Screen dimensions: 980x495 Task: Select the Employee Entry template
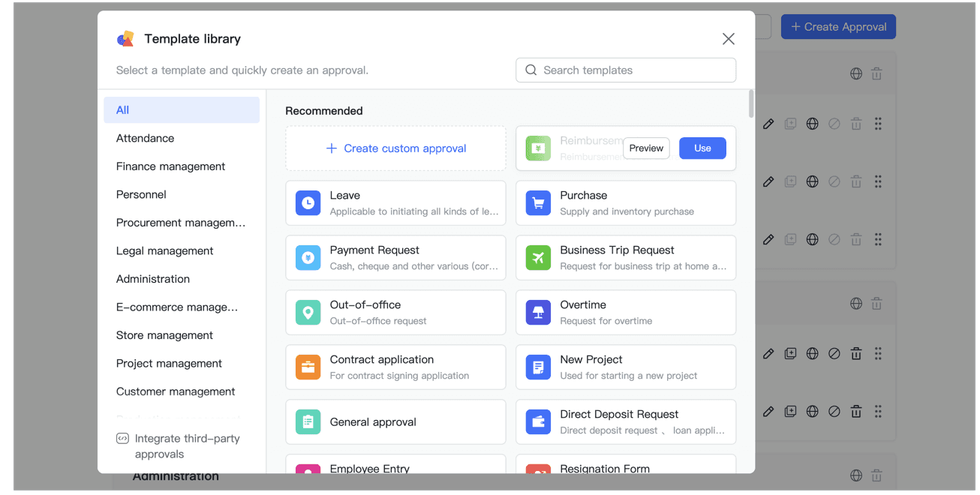tap(395, 464)
